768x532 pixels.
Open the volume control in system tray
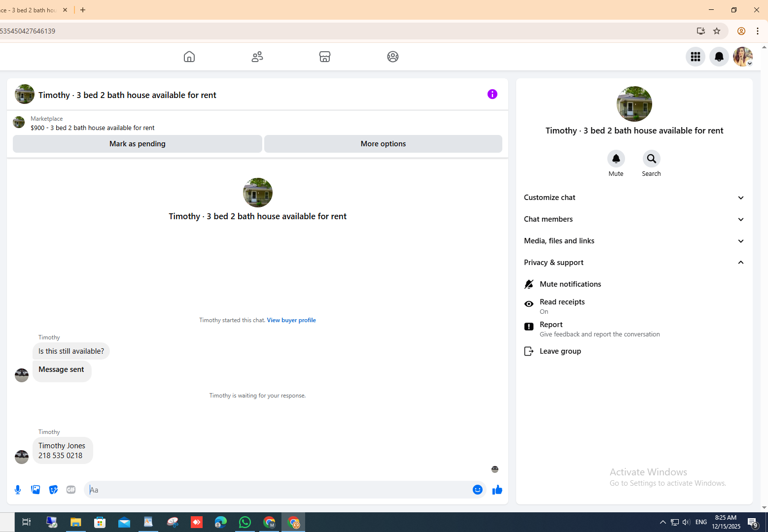coord(686,522)
